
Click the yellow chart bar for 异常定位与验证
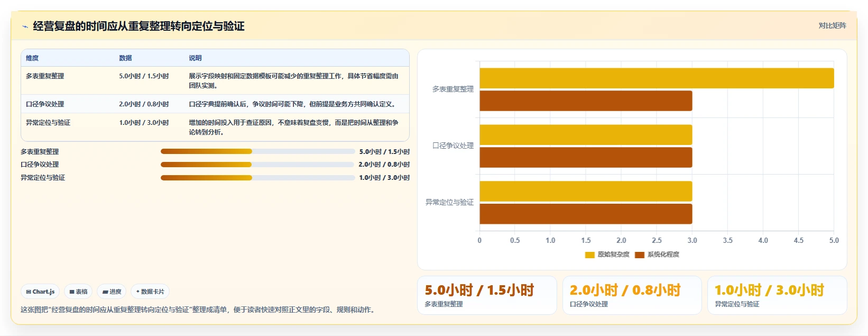point(586,192)
